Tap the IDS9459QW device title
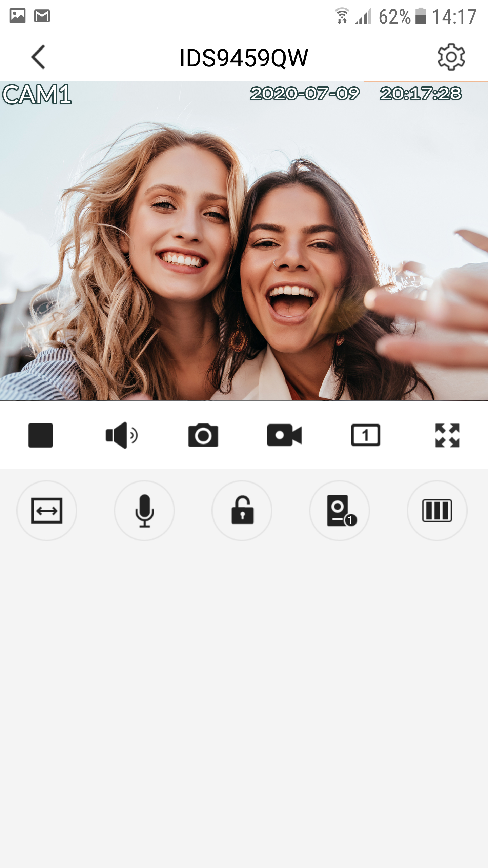Screen dimensions: 488x868 [244, 58]
